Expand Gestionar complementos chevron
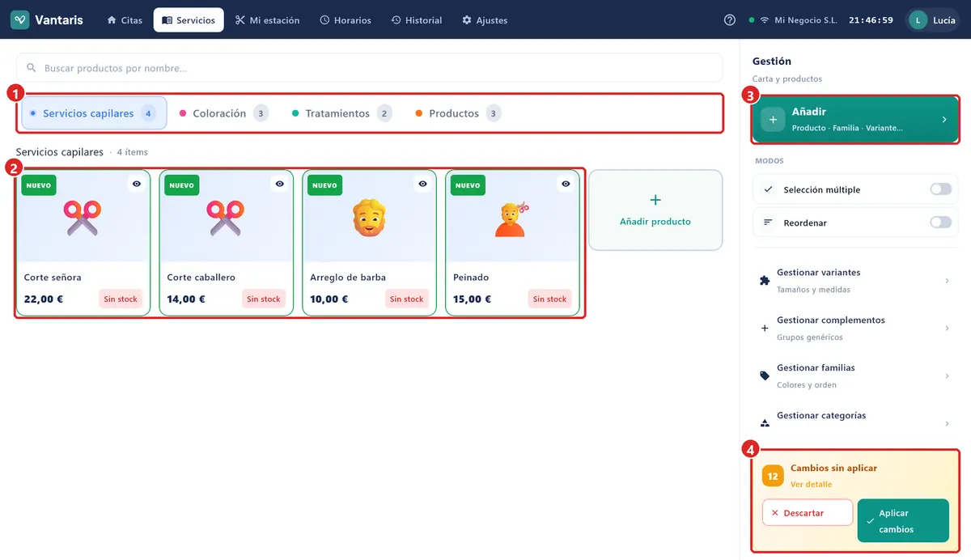971x560 pixels. (947, 328)
